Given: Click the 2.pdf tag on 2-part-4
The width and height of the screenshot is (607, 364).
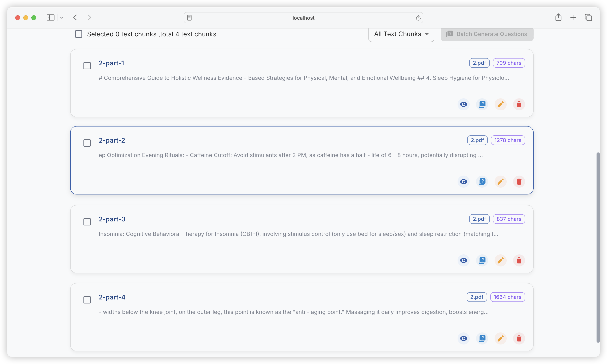Looking at the screenshot, I should 476,297.
